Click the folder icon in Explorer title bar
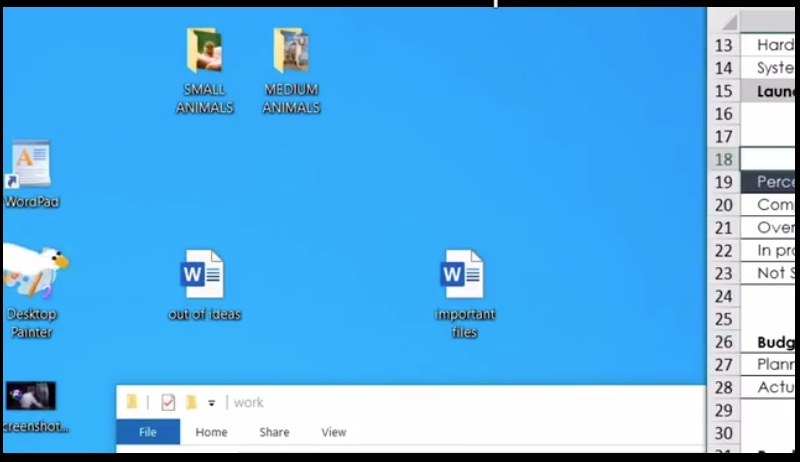800x462 pixels. pyautogui.click(x=132, y=402)
